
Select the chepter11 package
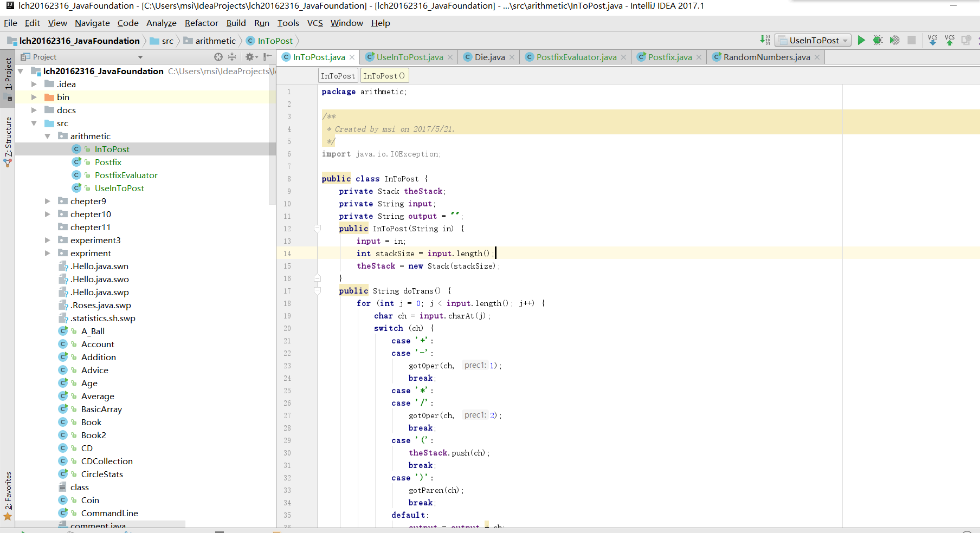[90, 227]
